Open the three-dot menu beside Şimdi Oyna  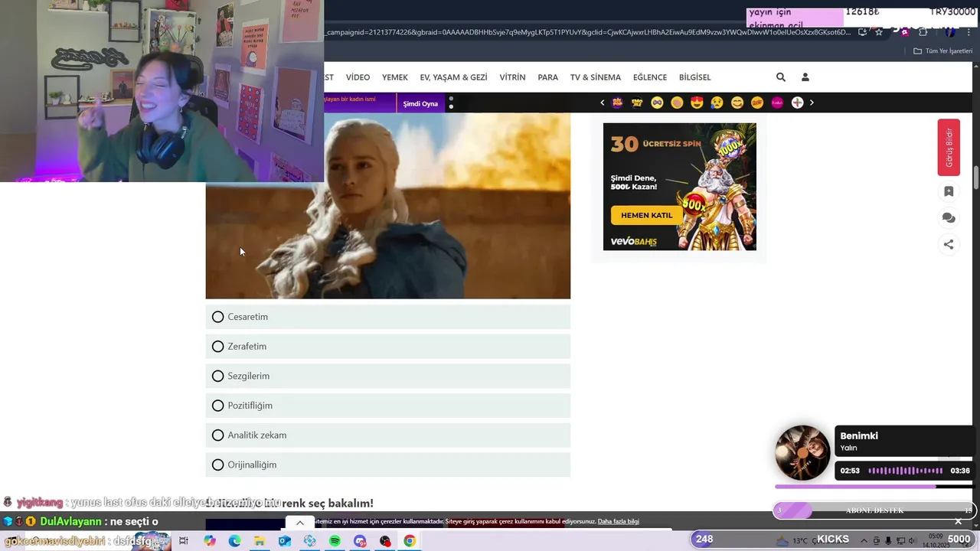[x=451, y=103]
